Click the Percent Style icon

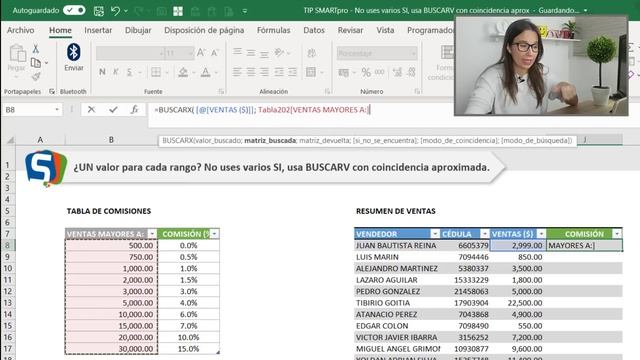pos(366,73)
